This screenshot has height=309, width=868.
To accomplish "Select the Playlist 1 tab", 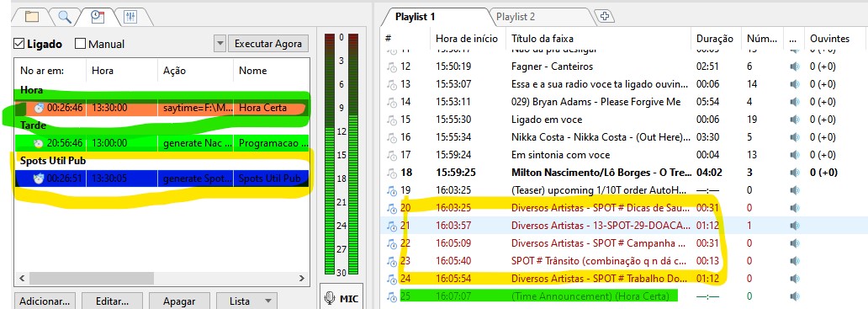I will 415,17.
